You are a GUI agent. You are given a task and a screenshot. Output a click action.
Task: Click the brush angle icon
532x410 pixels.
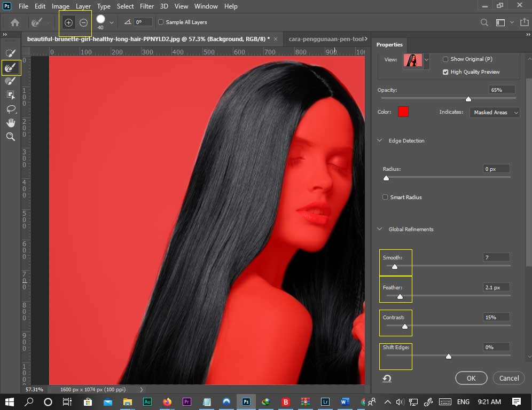point(128,22)
